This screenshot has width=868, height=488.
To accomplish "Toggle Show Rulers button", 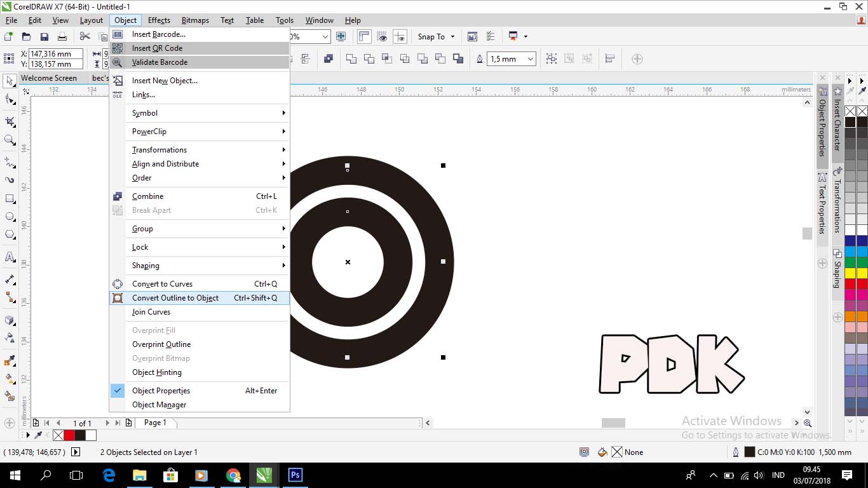I will 364,36.
